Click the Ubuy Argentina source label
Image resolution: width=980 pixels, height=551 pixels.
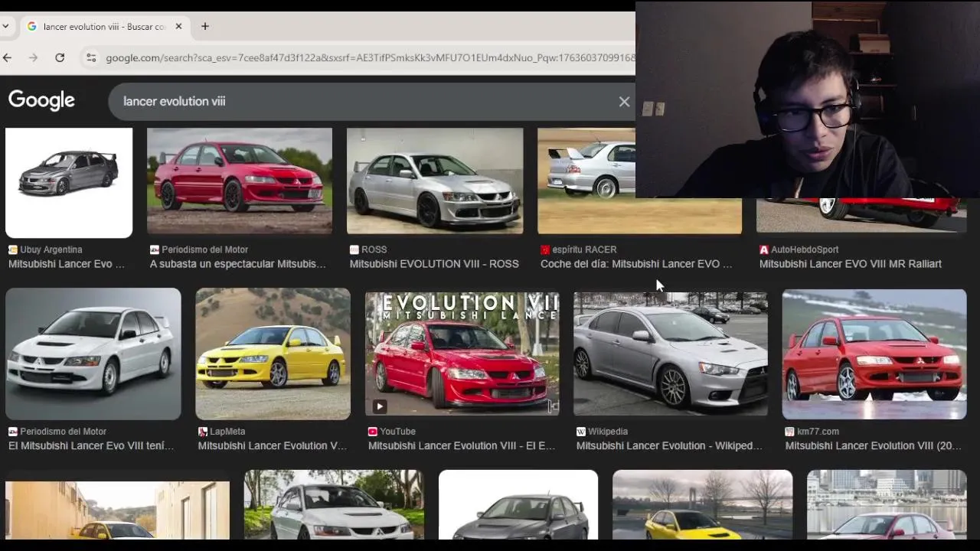51,249
